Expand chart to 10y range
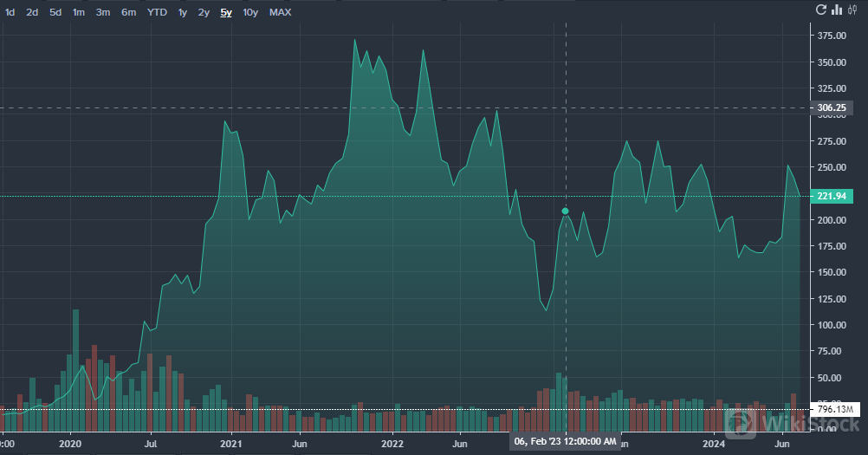The height and width of the screenshot is (455, 868). coord(250,12)
